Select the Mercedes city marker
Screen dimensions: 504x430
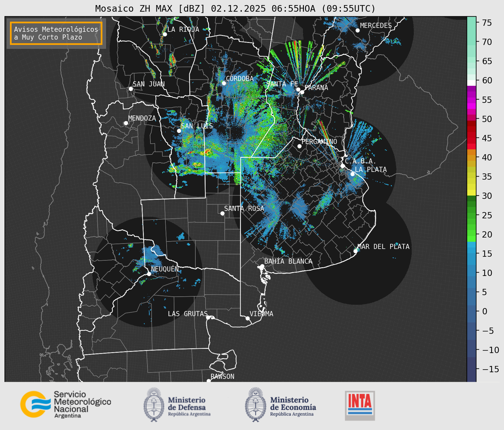pos(358,31)
